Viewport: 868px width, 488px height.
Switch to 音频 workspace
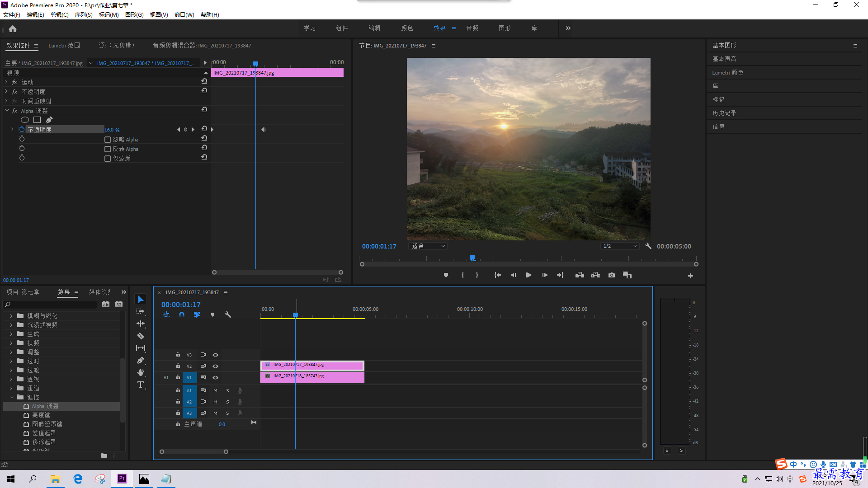click(472, 28)
